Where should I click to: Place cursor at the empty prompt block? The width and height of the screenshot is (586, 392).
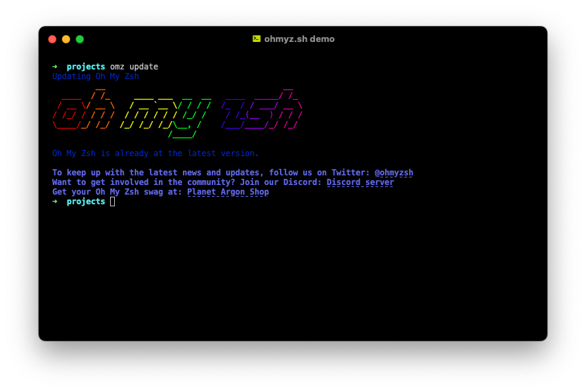[113, 202]
